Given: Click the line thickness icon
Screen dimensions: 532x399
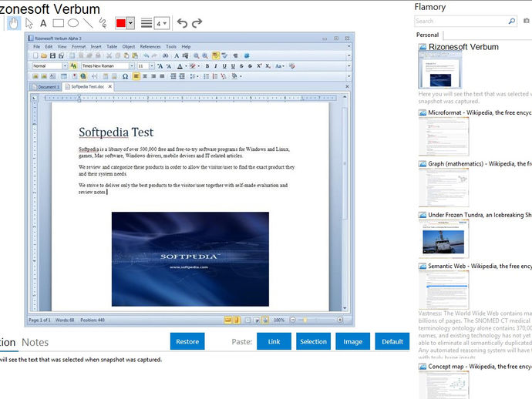Looking at the screenshot, I should click(146, 23).
